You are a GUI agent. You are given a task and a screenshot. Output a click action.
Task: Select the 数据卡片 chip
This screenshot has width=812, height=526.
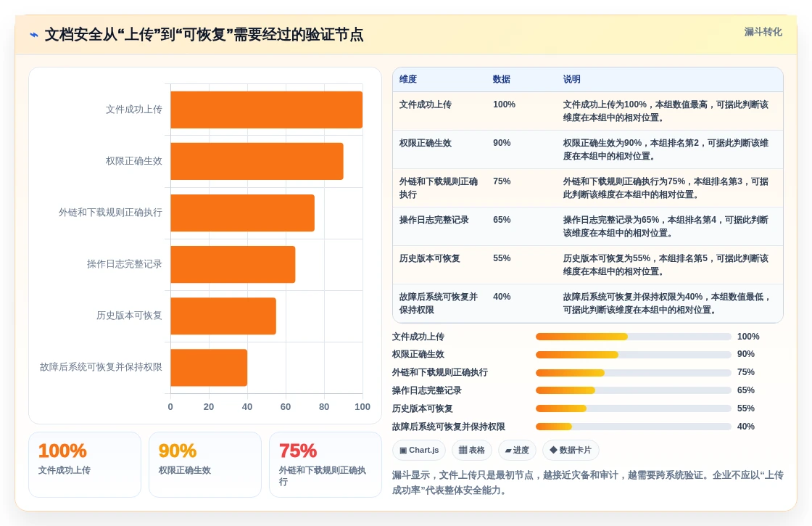click(x=571, y=450)
